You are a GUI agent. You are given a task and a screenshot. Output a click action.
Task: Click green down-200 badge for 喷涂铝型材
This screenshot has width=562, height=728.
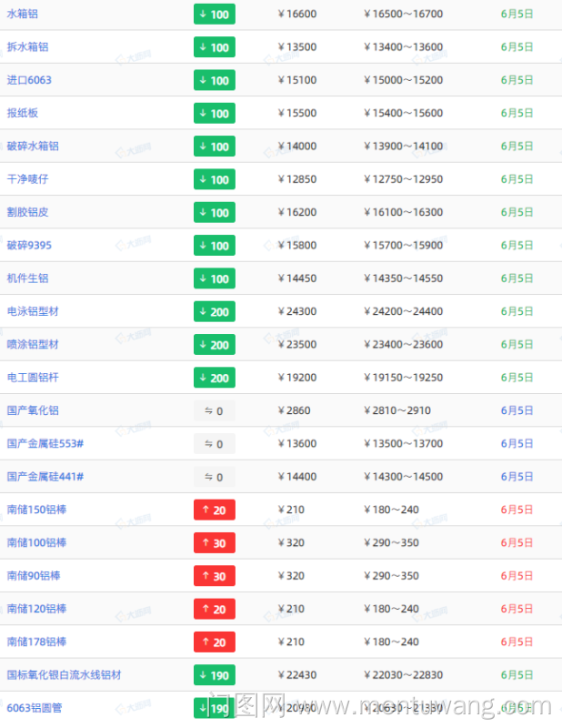click(215, 345)
